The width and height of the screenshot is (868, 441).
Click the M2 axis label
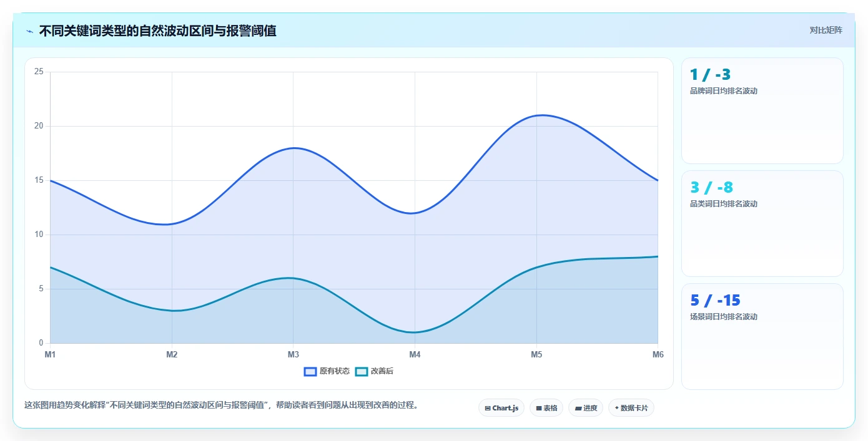coord(172,355)
